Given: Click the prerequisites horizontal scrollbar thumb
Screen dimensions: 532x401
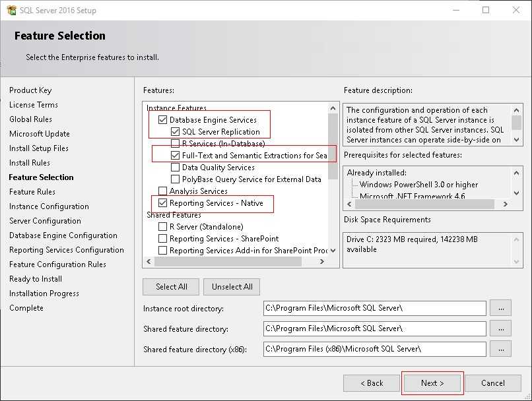Looking at the screenshot, I should 424,204.
